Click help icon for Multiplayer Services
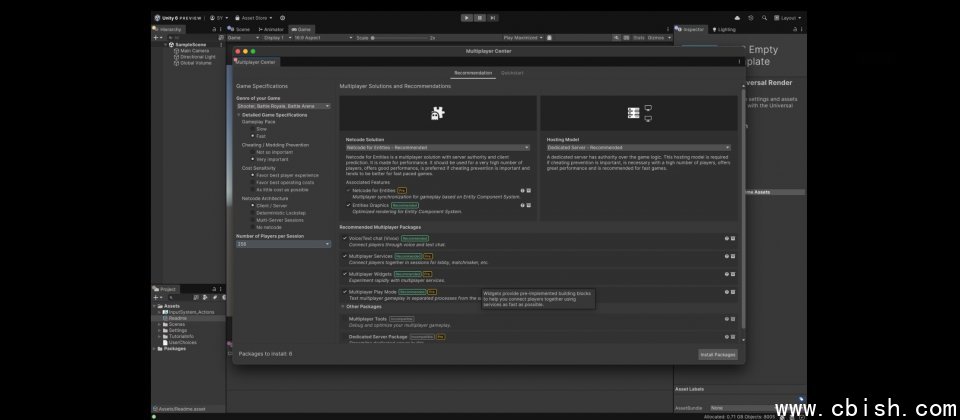This screenshot has height=420, width=960. 727,257
